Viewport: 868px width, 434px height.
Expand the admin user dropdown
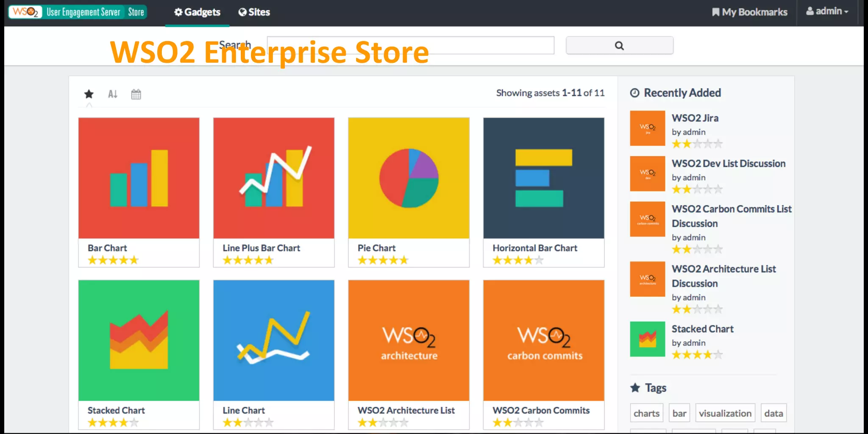pyautogui.click(x=827, y=11)
